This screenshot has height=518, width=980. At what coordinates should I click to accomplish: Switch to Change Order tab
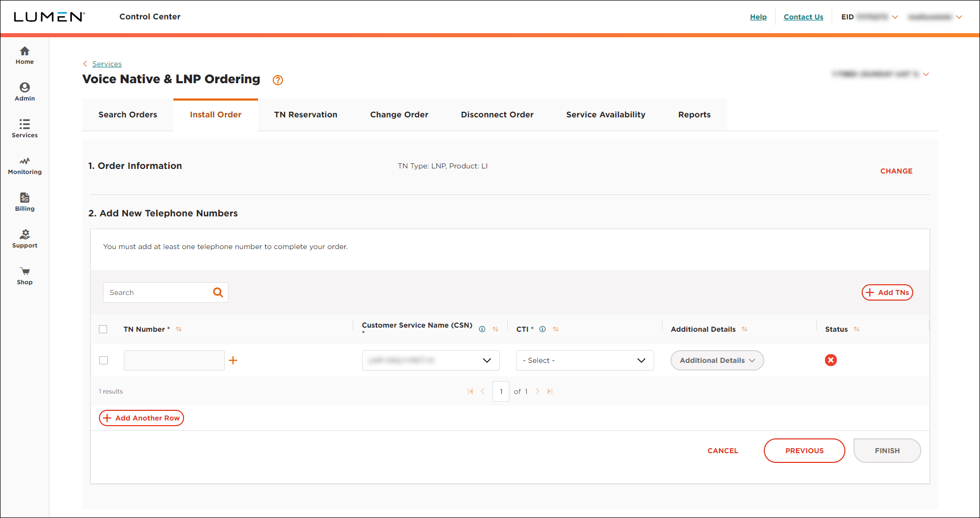coord(399,115)
